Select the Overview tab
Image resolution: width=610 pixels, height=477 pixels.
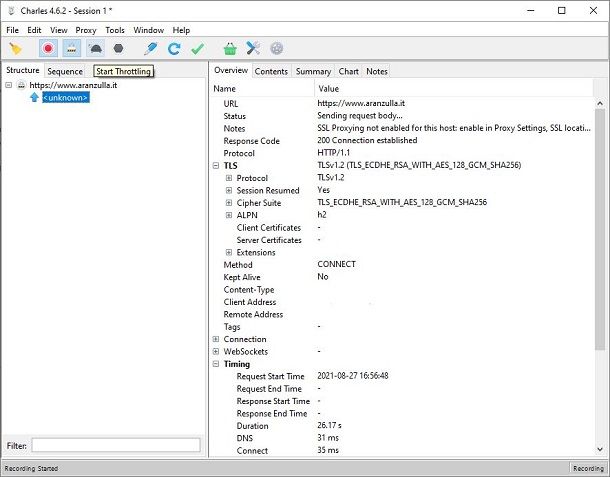[x=231, y=70]
